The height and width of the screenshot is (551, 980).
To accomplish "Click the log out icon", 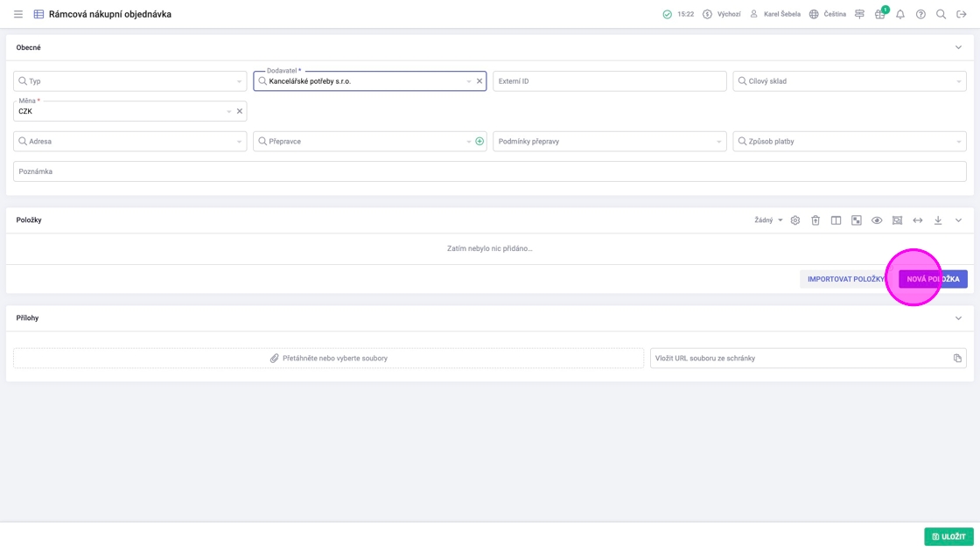I will 961,14.
